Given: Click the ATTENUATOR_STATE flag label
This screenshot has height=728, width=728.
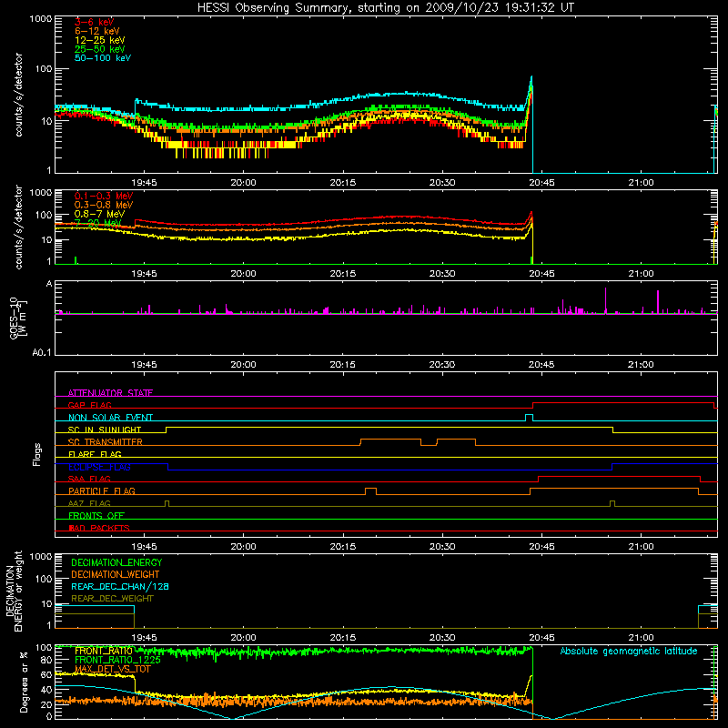Looking at the screenshot, I should 110,393.
